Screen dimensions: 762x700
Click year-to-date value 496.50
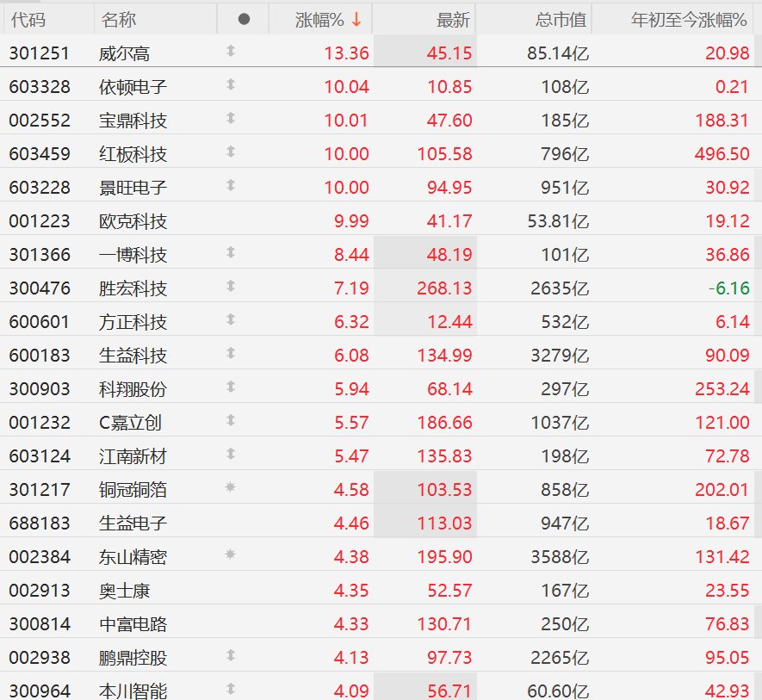pos(722,153)
